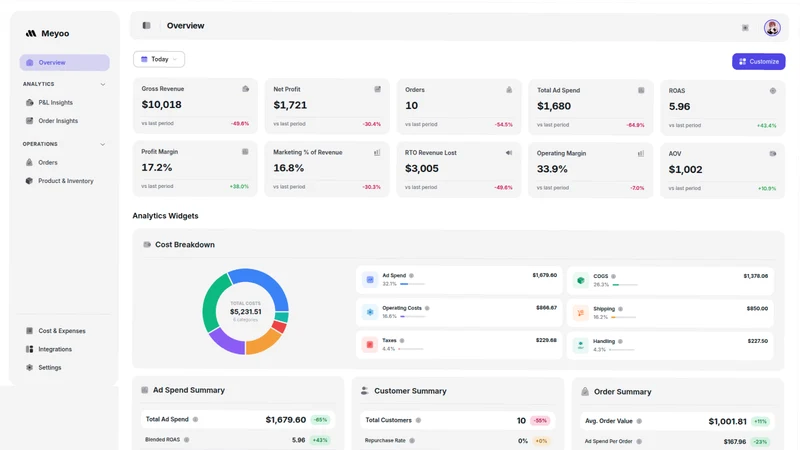This screenshot has width=800, height=450.
Task: Click the Customer Summary people icon
Action: (364, 391)
